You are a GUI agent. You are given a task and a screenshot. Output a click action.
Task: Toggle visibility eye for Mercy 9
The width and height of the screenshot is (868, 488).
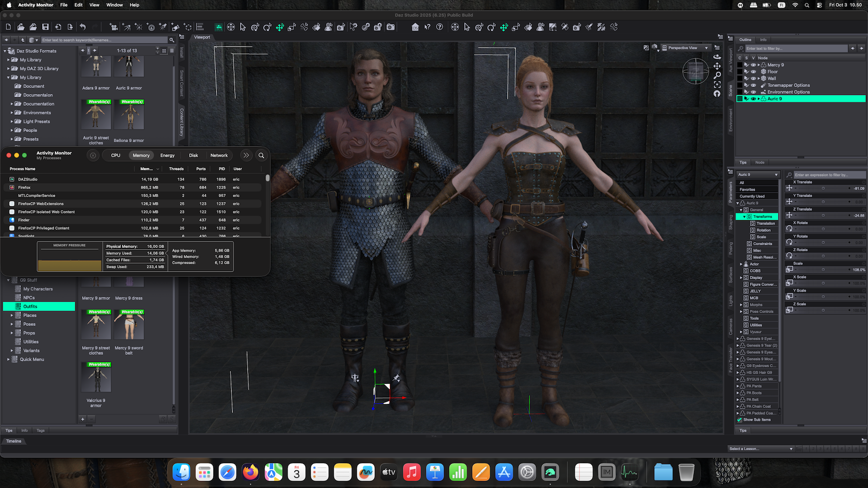[753, 65]
